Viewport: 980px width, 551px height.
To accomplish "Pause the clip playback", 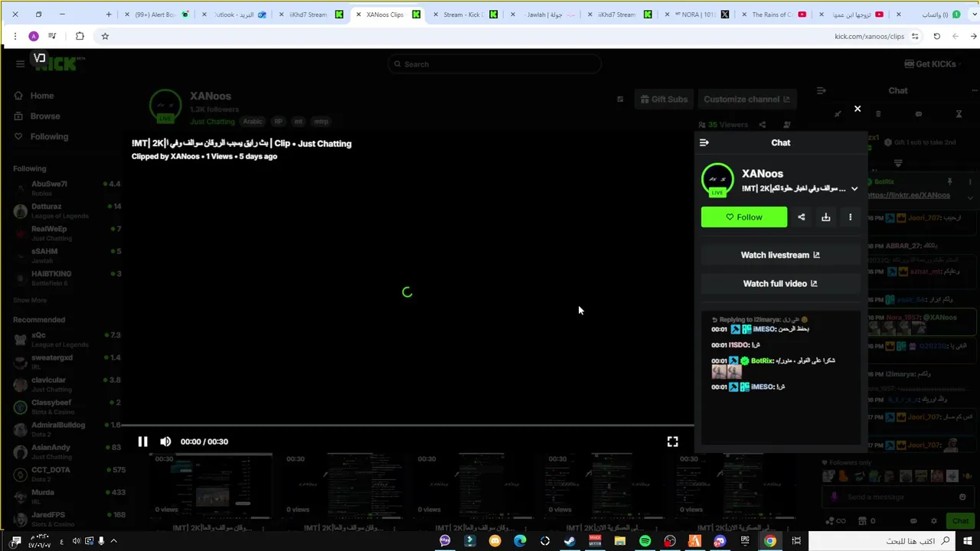I will pyautogui.click(x=142, y=442).
